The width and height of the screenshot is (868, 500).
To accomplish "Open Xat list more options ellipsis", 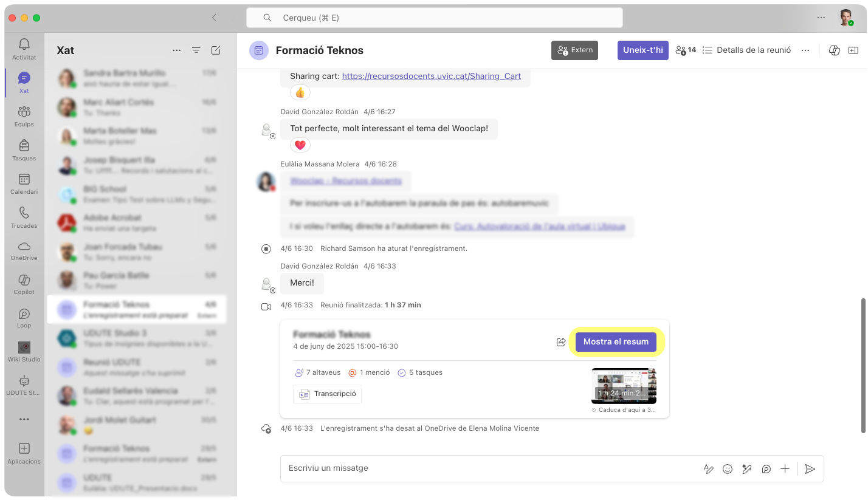I will (176, 50).
